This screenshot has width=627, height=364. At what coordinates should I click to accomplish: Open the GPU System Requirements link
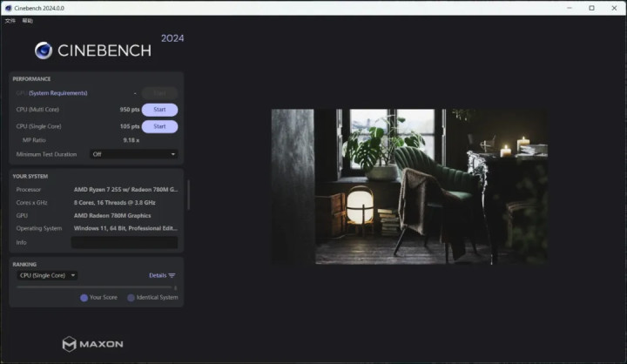tap(58, 93)
